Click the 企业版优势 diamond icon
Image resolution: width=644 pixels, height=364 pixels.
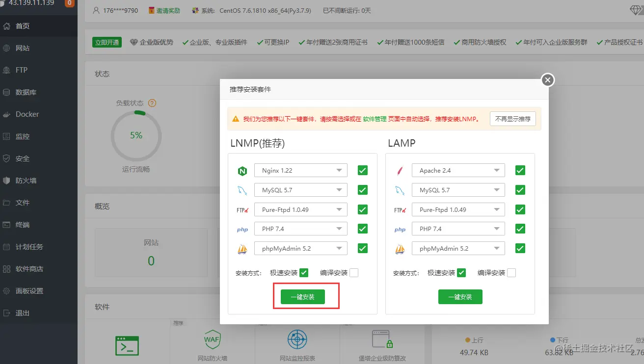coord(134,42)
